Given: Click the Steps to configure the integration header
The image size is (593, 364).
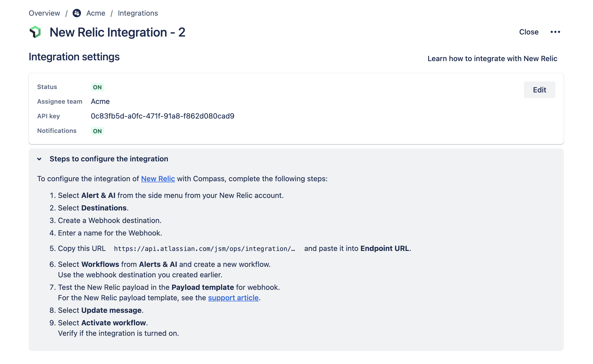Looking at the screenshot, I should click(109, 159).
